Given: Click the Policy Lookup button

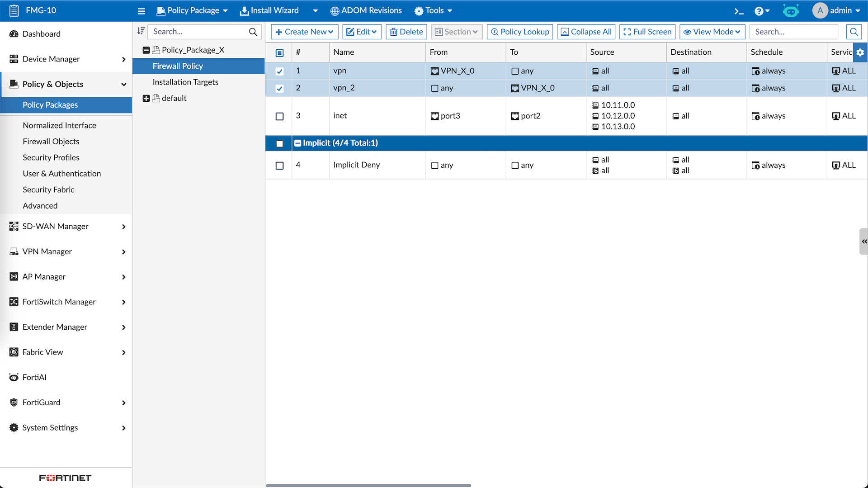Looking at the screenshot, I should (x=519, y=32).
